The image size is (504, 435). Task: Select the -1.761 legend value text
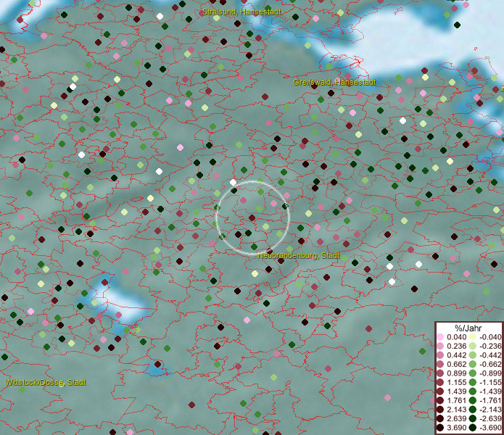click(490, 400)
